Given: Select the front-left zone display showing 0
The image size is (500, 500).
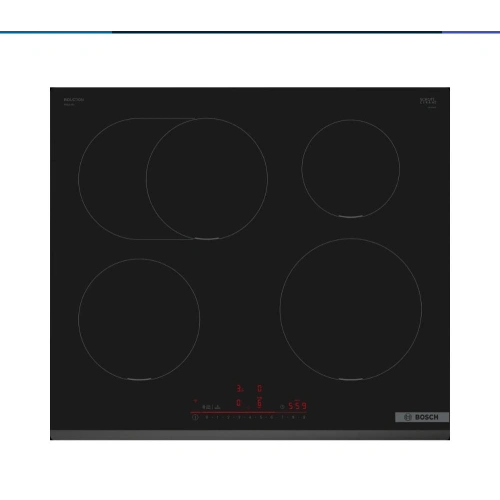Looking at the screenshot, I should click(x=238, y=403).
